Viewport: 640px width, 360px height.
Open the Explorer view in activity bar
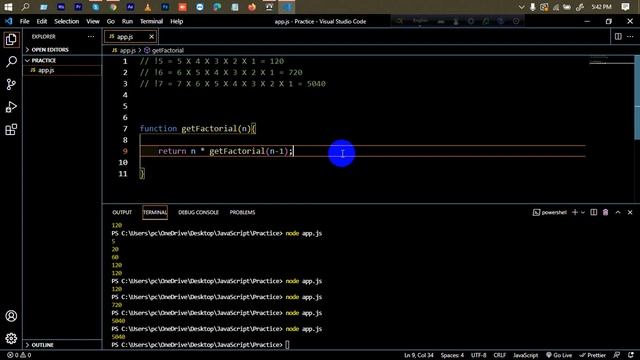point(11,40)
